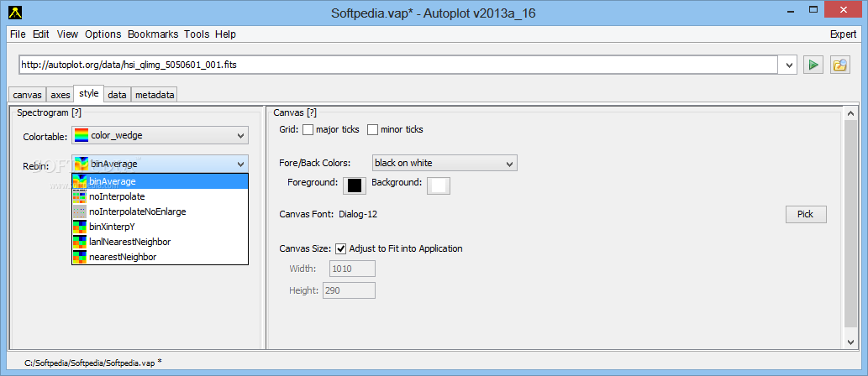Collapse the Rebin binAverage dropdown
Screen dimensions: 868x376
click(x=160, y=164)
